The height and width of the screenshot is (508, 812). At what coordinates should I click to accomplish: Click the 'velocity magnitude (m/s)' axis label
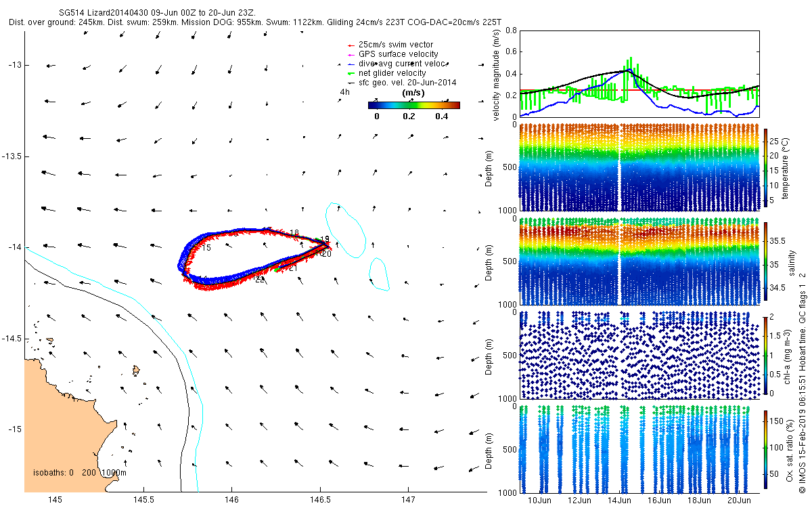pyautogui.click(x=497, y=75)
